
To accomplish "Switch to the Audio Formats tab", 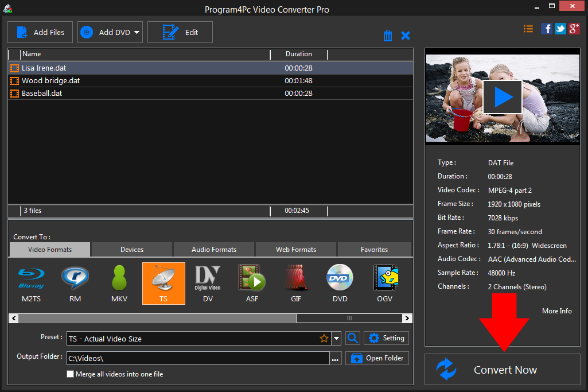I will point(213,250).
